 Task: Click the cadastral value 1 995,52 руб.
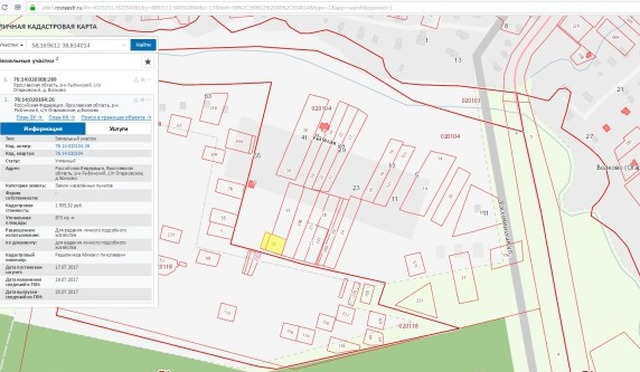click(69, 205)
